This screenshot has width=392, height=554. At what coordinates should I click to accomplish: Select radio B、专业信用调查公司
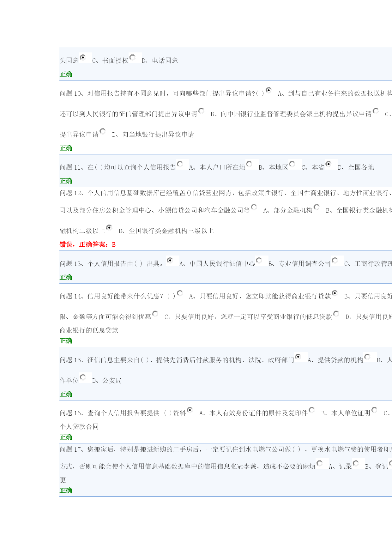pyautogui.click(x=259, y=260)
